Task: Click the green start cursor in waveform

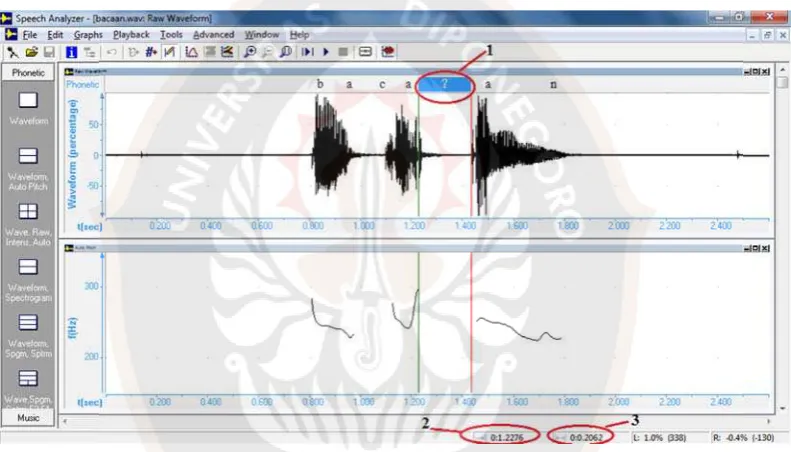Action: [418, 156]
